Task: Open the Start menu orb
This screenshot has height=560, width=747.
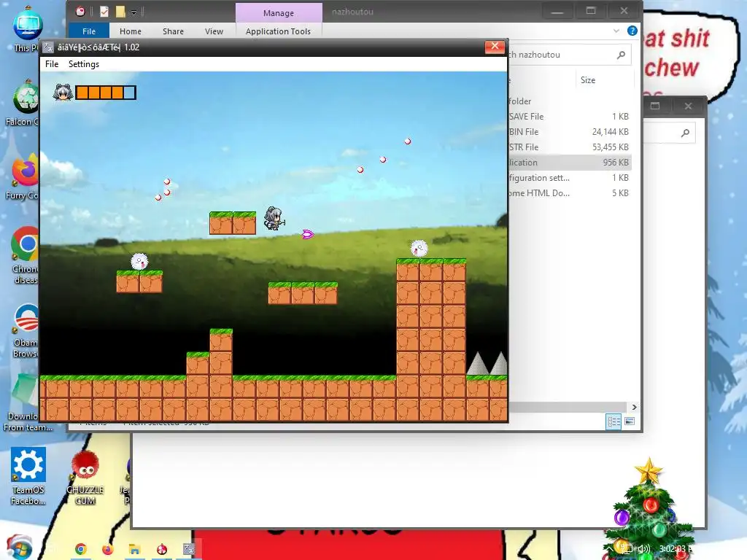Action: (19, 548)
